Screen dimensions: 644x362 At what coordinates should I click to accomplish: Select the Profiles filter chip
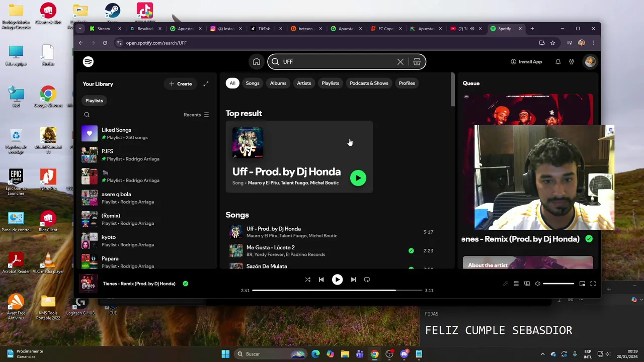pos(407,83)
